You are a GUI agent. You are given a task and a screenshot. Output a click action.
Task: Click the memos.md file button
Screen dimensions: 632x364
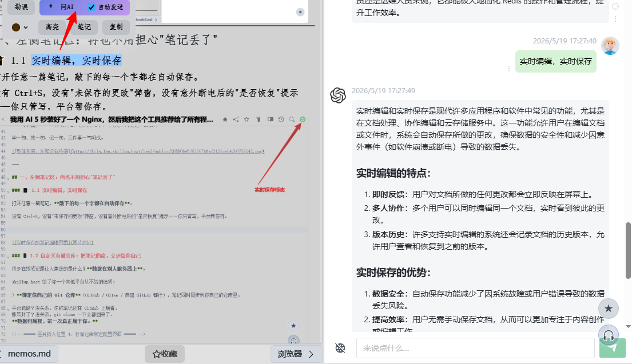pyautogui.click(x=29, y=354)
